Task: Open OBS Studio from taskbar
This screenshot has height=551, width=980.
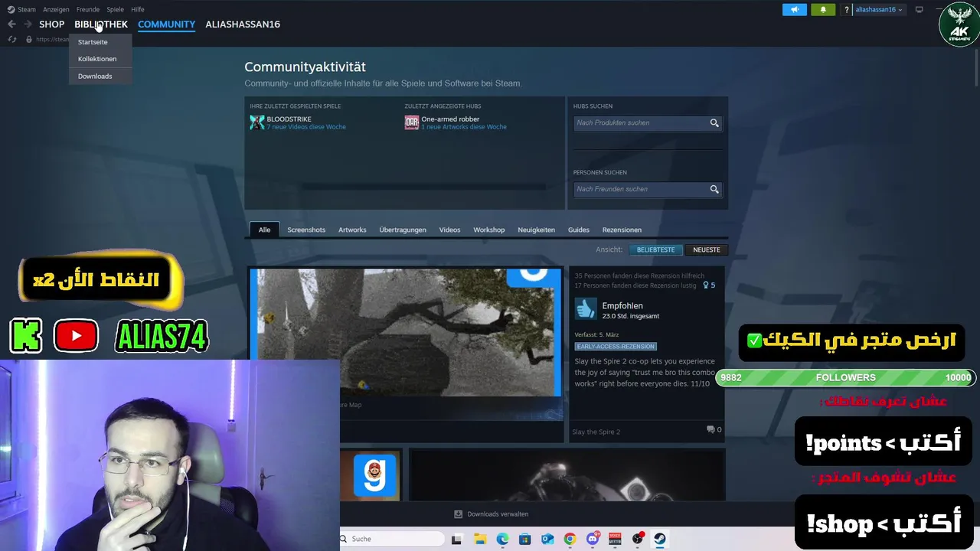Action: click(x=637, y=539)
